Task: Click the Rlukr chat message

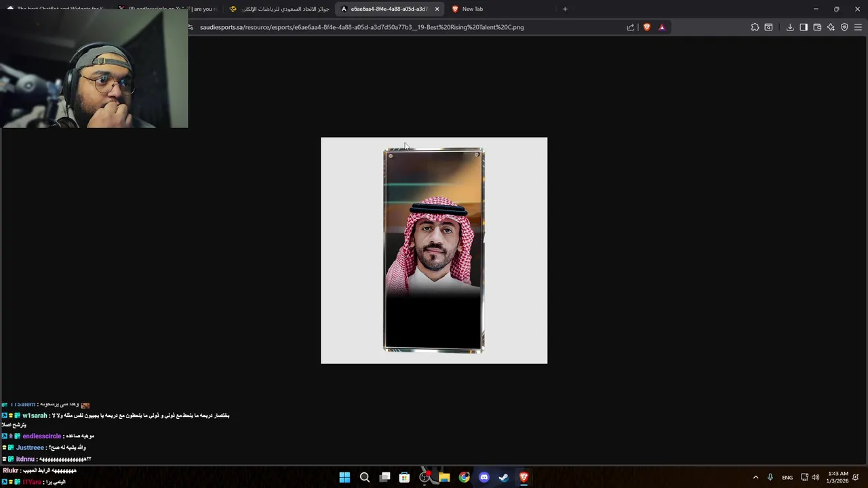Action: [x=39, y=470]
